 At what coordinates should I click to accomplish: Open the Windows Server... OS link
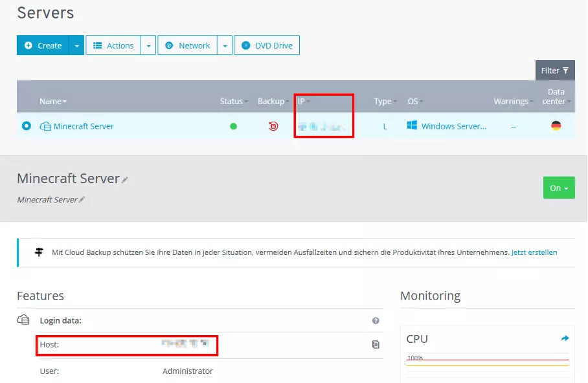click(454, 126)
